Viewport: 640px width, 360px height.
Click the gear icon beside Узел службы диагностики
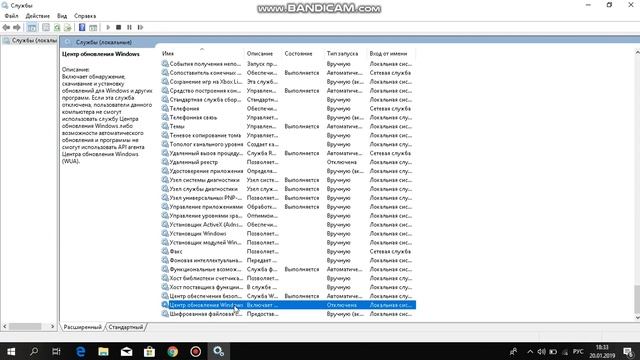point(165,189)
